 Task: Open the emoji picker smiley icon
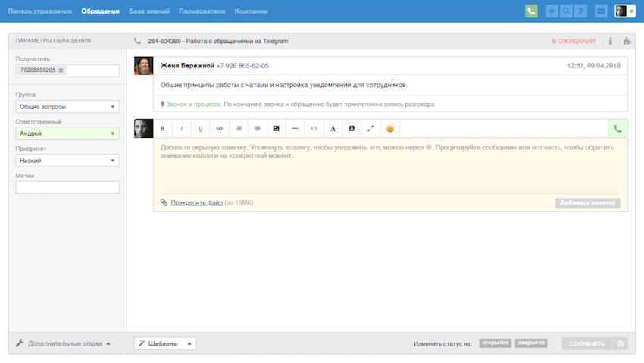pos(389,129)
